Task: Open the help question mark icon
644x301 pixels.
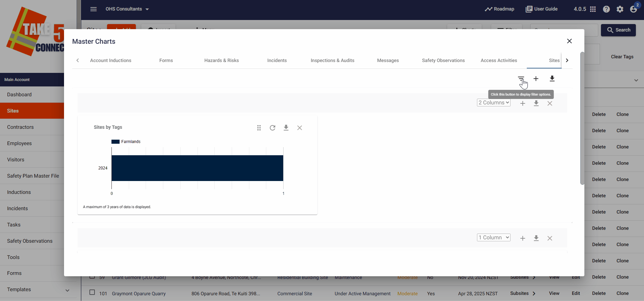Action: pyautogui.click(x=606, y=9)
